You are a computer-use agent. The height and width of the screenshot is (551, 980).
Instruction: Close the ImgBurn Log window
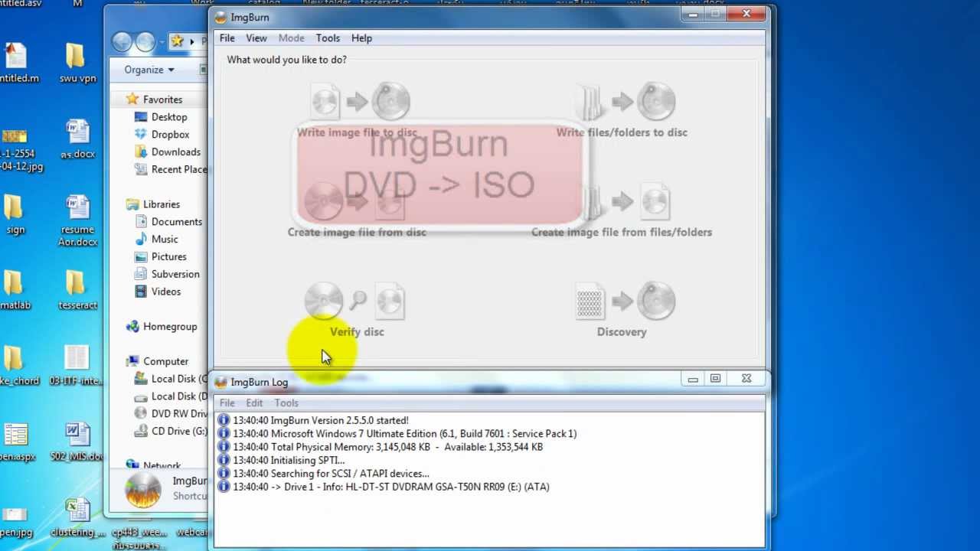[746, 379]
